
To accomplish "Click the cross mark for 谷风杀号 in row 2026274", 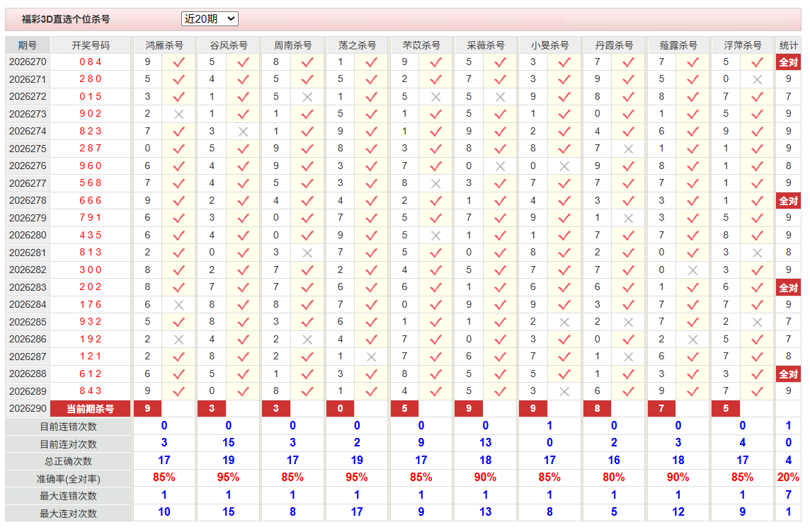I will tap(244, 132).
